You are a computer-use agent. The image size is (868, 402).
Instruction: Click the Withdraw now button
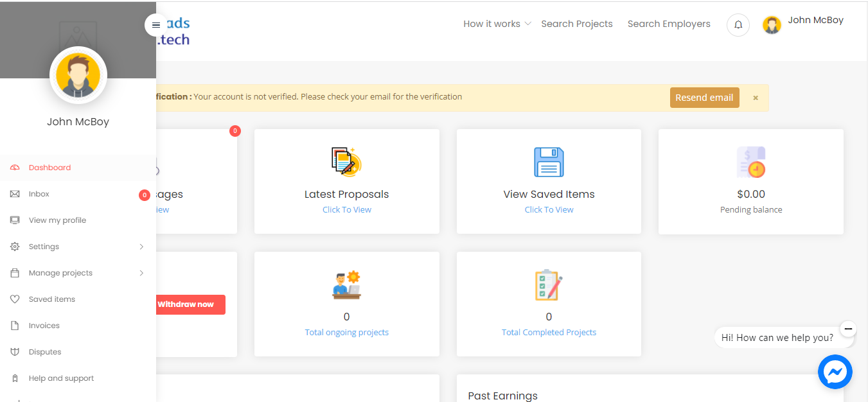pos(190,304)
